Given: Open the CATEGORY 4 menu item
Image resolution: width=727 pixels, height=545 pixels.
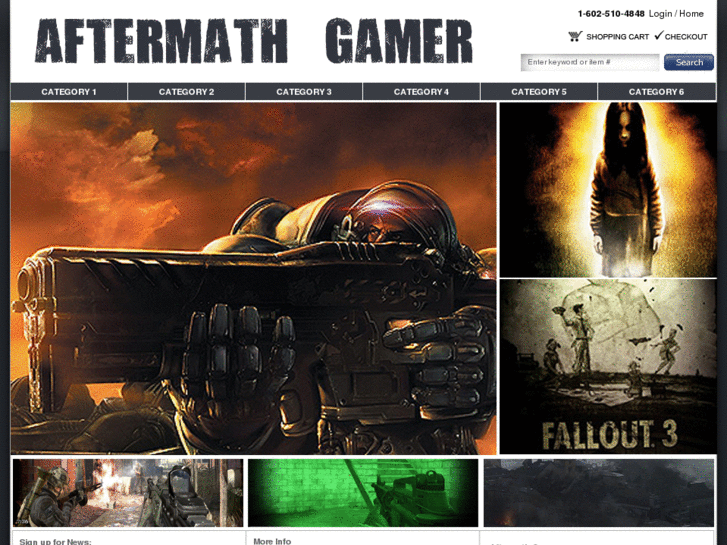Looking at the screenshot, I should click(x=421, y=92).
